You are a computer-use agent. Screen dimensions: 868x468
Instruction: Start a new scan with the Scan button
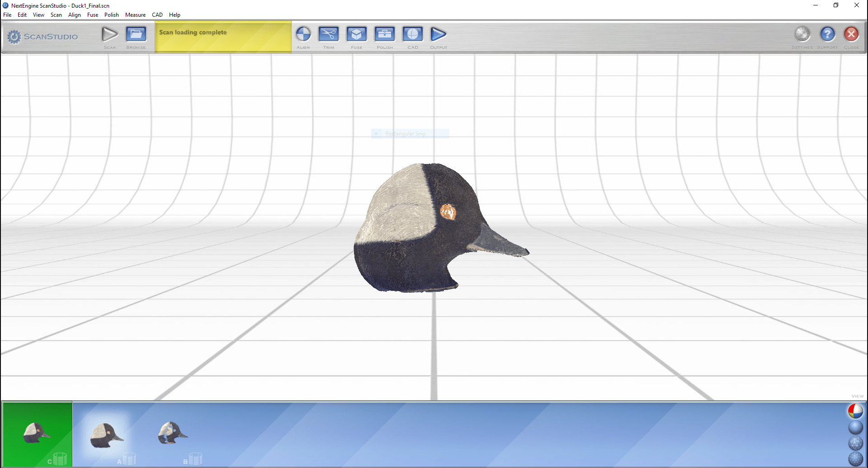(109, 34)
